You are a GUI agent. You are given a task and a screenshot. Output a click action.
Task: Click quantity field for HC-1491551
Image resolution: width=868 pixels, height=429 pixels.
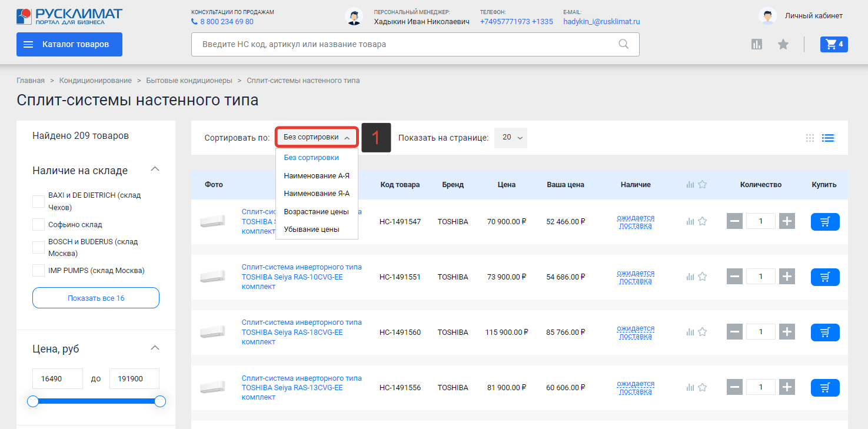[x=761, y=277]
